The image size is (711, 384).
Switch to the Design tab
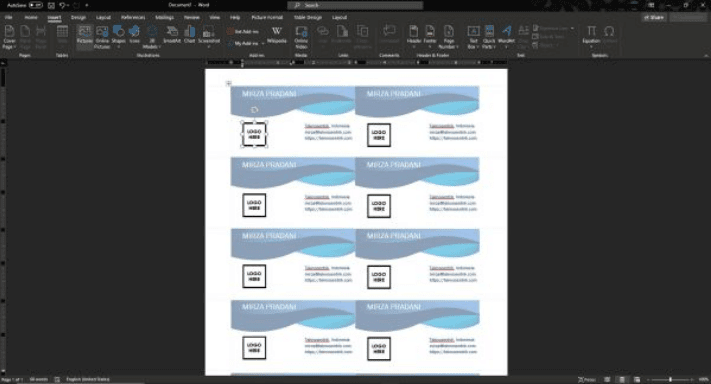[78, 17]
